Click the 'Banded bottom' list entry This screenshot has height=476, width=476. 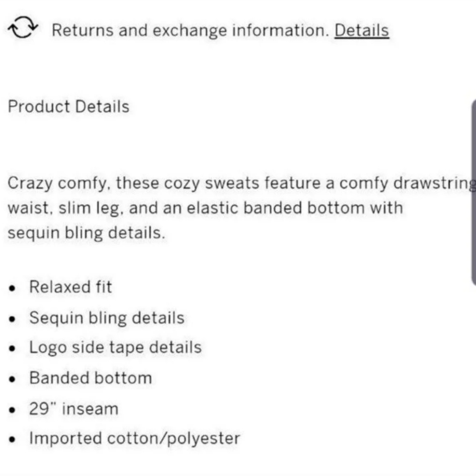(x=91, y=378)
